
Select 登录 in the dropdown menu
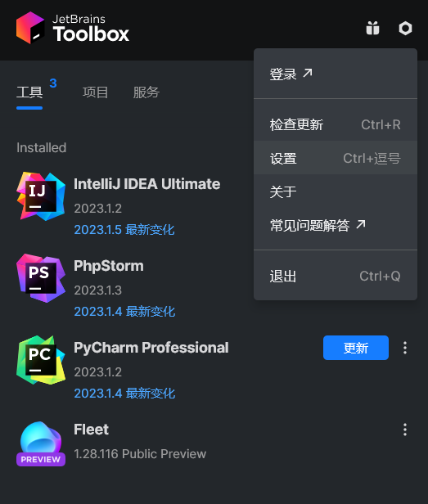(336, 74)
